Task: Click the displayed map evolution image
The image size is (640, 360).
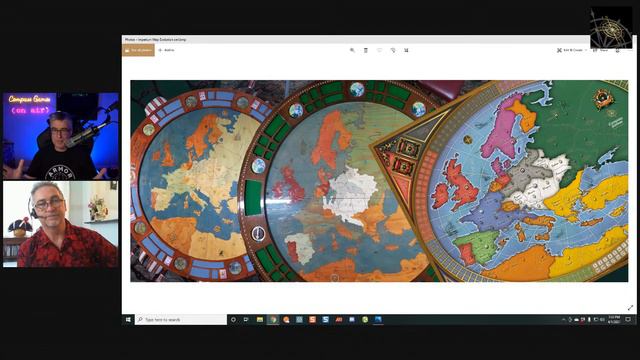Action: pyautogui.click(x=379, y=181)
